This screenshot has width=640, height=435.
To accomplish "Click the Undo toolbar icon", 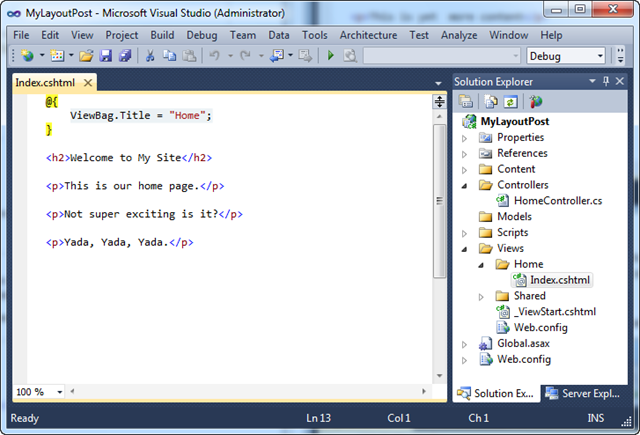I will click(215, 55).
